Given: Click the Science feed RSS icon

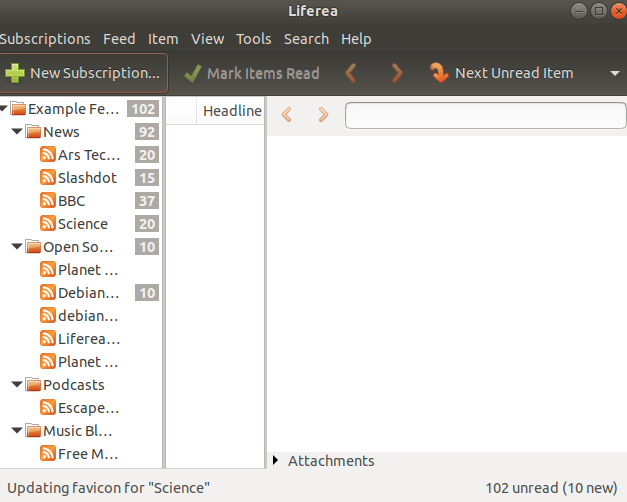Looking at the screenshot, I should click(x=48, y=224).
